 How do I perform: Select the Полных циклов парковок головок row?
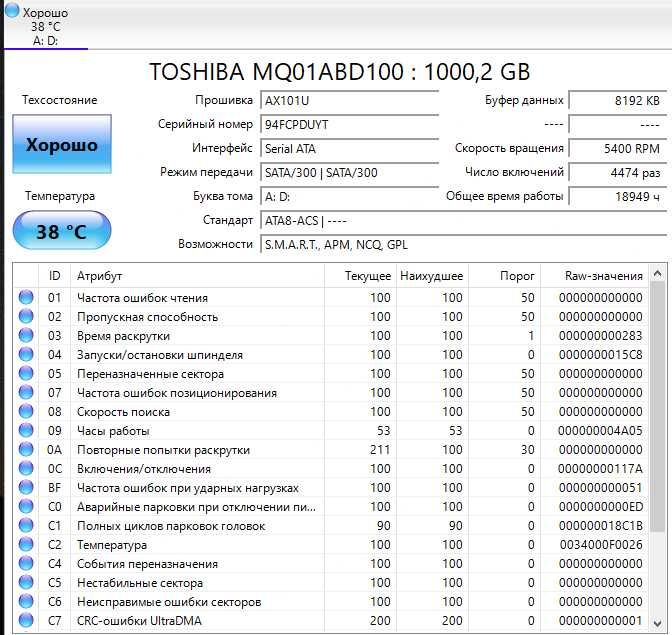(x=331, y=525)
